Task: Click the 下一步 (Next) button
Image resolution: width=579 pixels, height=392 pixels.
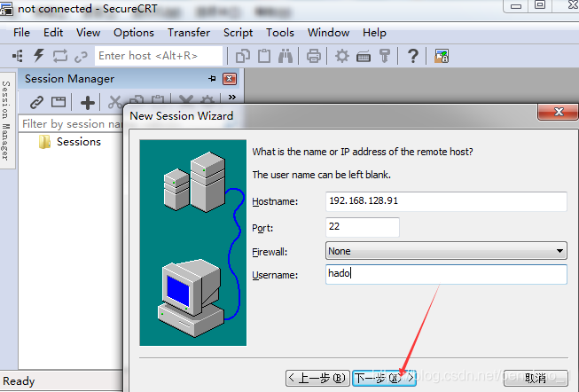Action: click(x=384, y=378)
